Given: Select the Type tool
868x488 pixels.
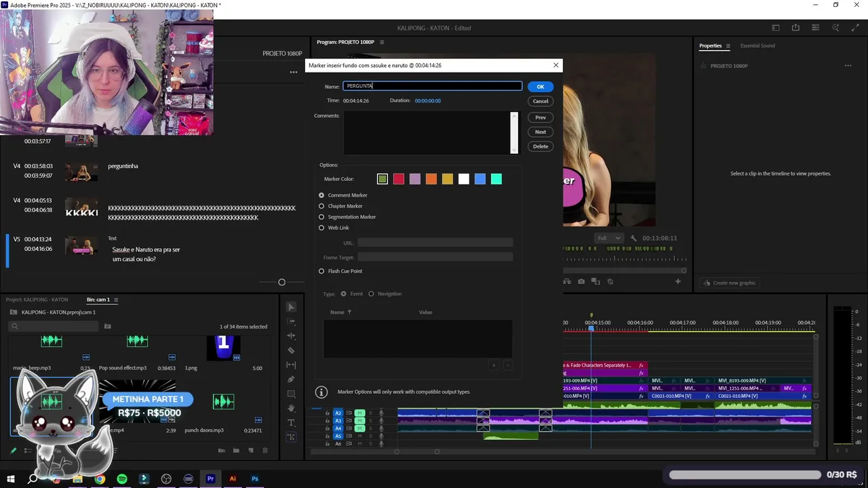Looking at the screenshot, I should coord(291,422).
